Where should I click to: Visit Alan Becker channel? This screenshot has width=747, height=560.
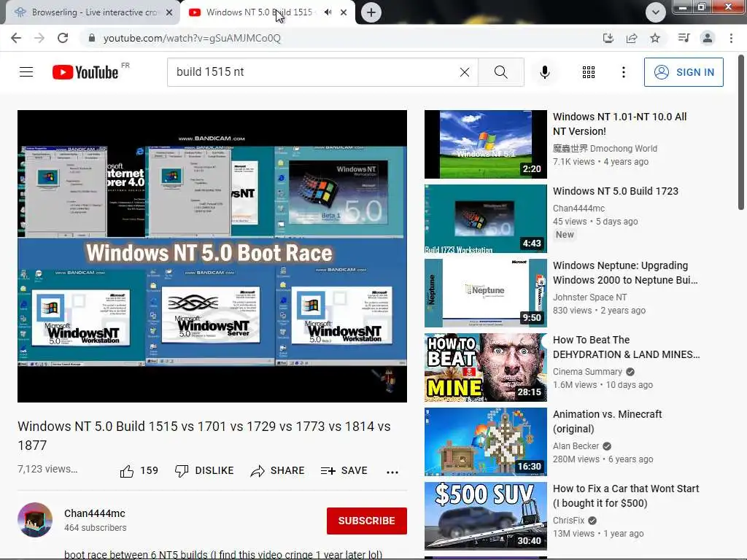(x=576, y=446)
